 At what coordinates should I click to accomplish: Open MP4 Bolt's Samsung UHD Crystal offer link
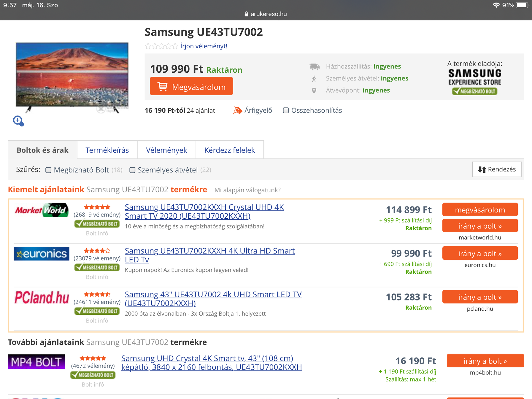click(212, 363)
